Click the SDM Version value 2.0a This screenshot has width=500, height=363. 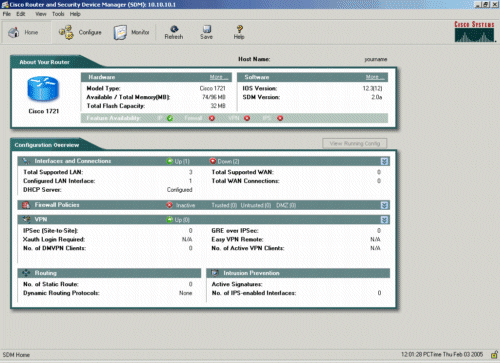(377, 97)
